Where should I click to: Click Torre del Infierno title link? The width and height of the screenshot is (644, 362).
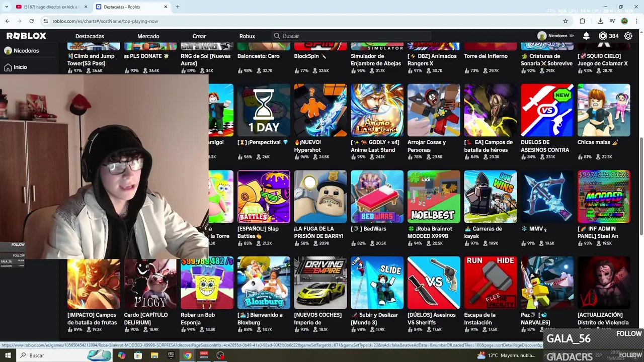pos(486,56)
